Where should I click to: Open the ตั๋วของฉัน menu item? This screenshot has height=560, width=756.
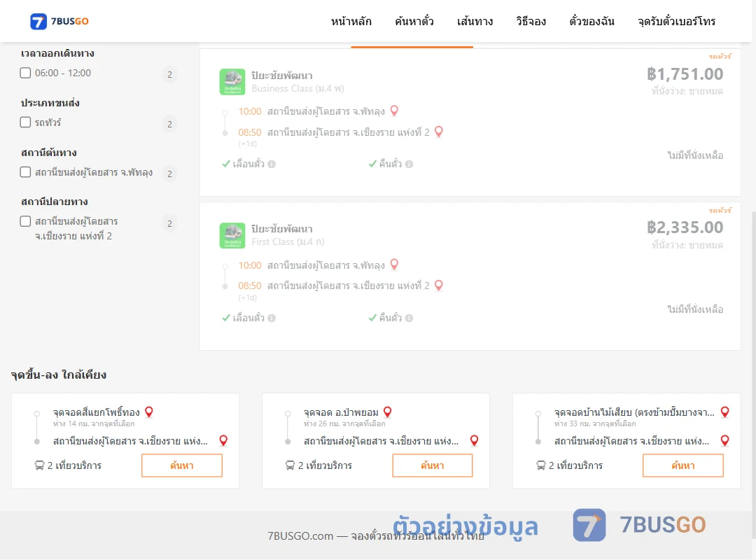coord(591,22)
